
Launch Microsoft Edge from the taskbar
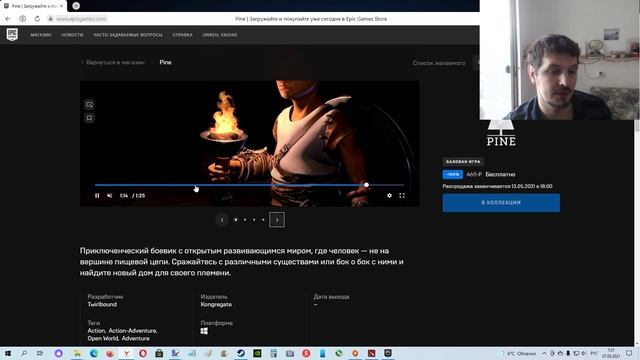(93, 353)
